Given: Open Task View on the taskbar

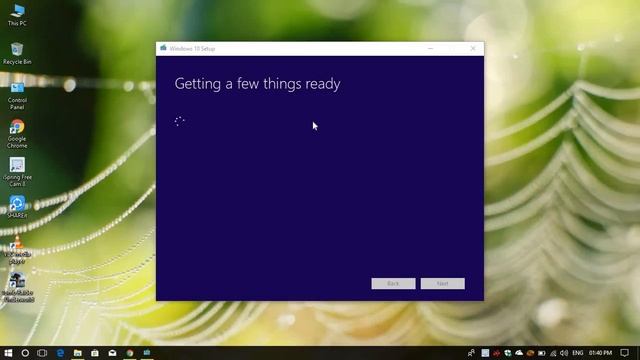Looking at the screenshot, I should [x=42, y=353].
